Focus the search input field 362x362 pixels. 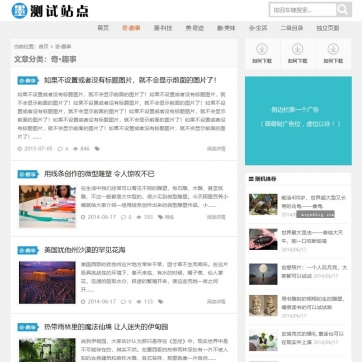click(x=303, y=10)
